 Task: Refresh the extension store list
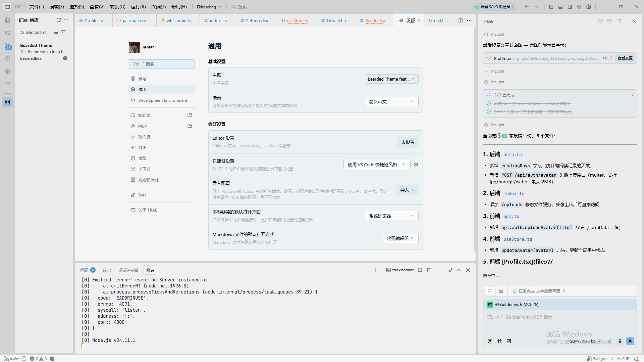click(x=59, y=20)
